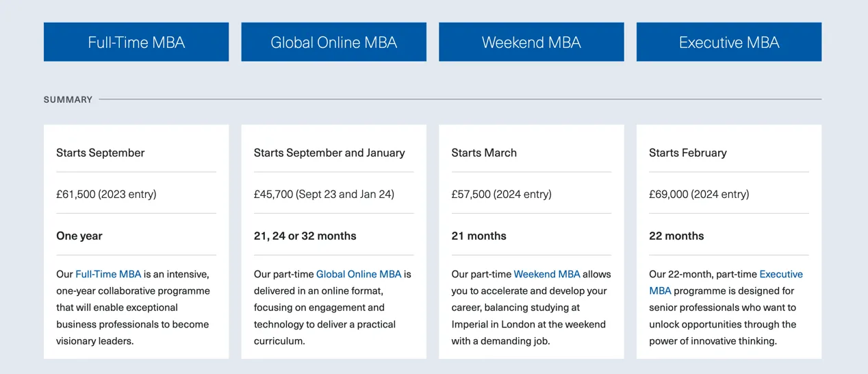Viewport: 868px width, 374px height.
Task: Open the Full-Time MBA blue header button
Action: tap(136, 42)
